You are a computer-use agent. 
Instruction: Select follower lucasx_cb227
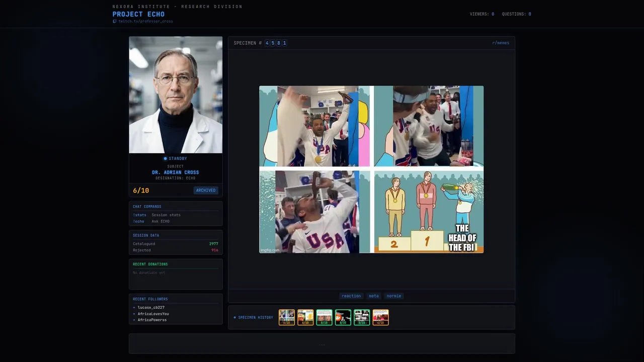pyautogui.click(x=151, y=307)
